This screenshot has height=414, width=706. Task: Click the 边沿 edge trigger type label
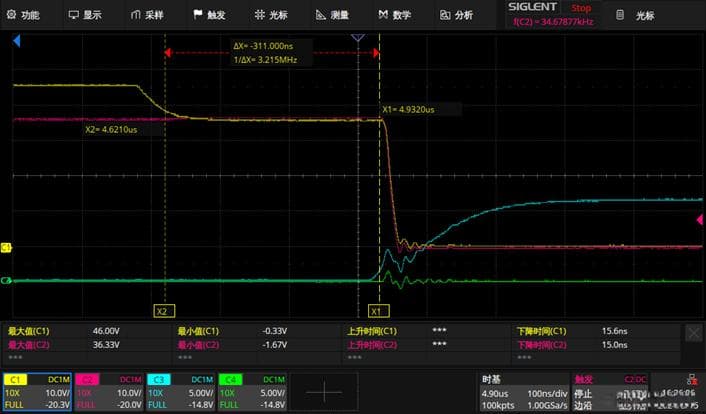point(583,405)
